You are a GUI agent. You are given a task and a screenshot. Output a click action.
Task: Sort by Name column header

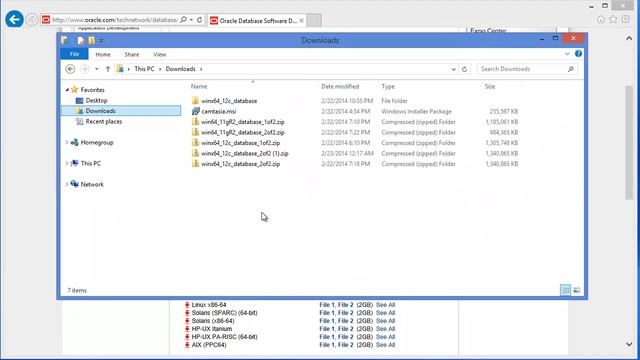click(x=199, y=87)
